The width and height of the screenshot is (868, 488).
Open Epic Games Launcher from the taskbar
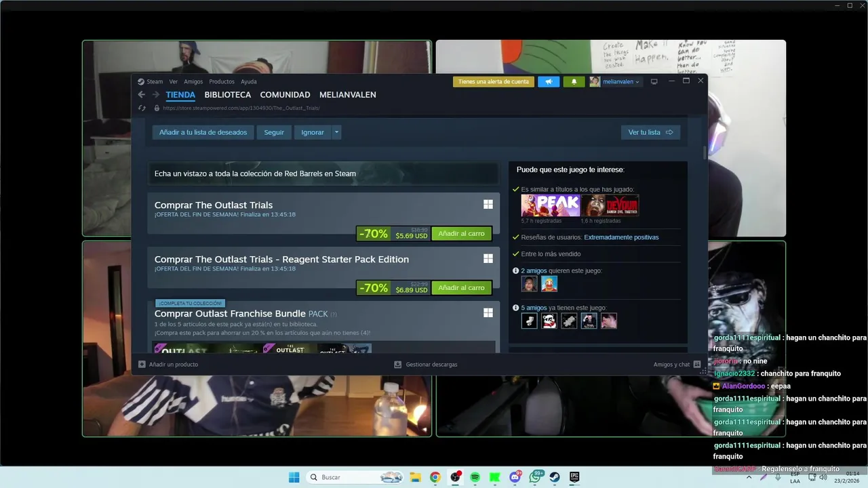tap(574, 477)
